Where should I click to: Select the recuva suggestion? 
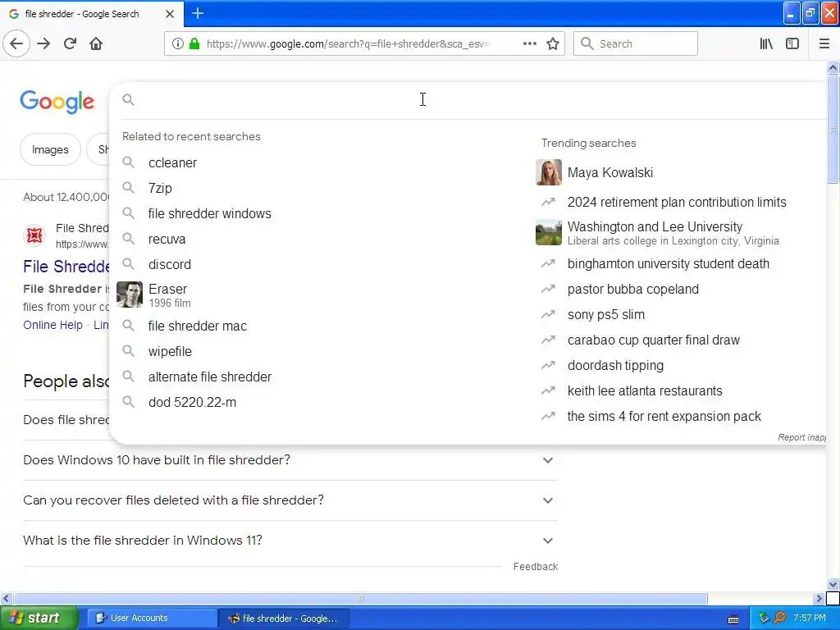click(167, 239)
